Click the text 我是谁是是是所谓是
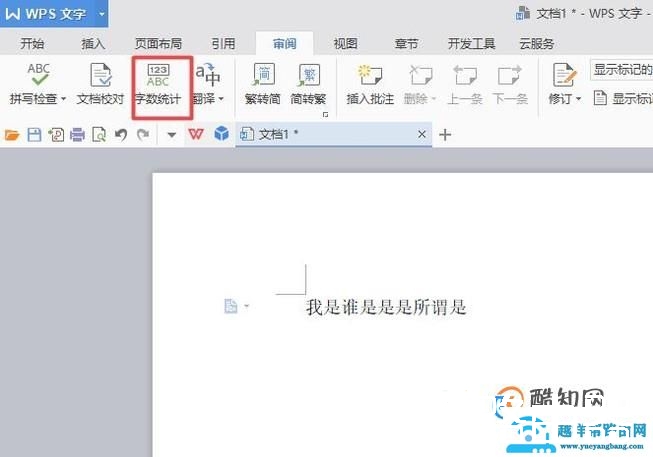653x457 pixels. click(x=386, y=307)
